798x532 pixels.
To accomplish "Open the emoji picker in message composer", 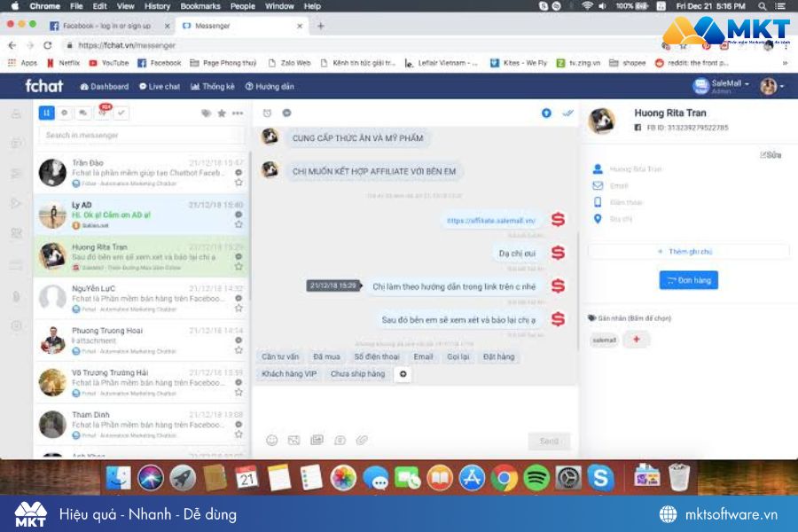I will click(272, 441).
